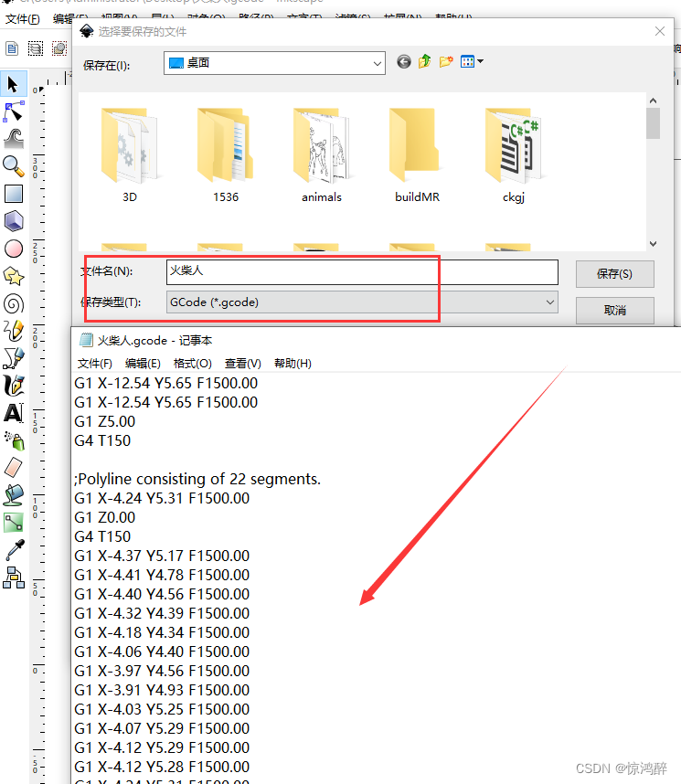Click the third toolbar icon in Inkscape command bar
Viewport: 681px width, 784px height.
[x=59, y=48]
